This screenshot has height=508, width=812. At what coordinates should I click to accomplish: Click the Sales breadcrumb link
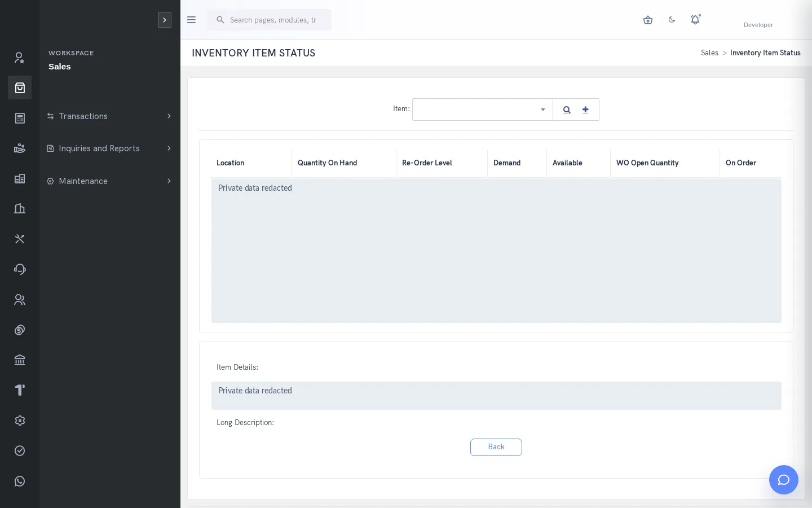709,53
